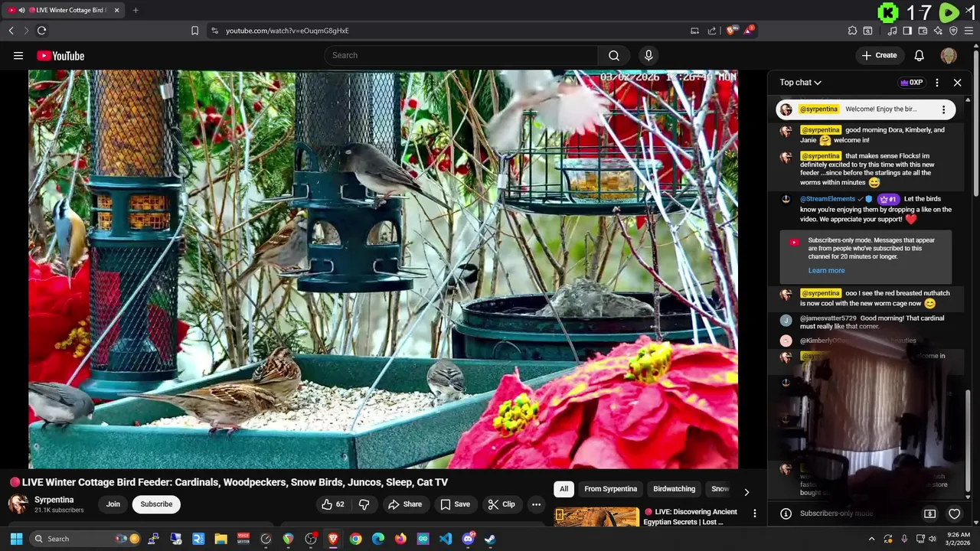The width and height of the screenshot is (980, 551).
Task: Open the site settings icon in the address bar
Action: click(x=214, y=31)
